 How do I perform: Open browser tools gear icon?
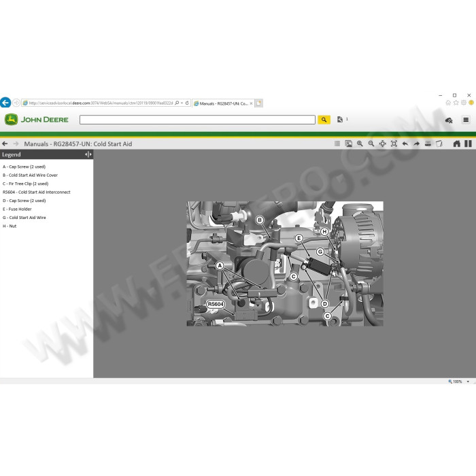[463, 103]
